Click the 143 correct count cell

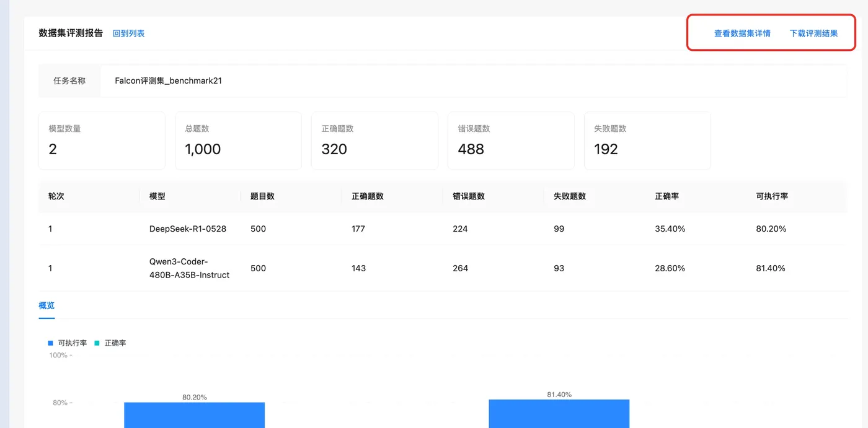[x=359, y=268]
